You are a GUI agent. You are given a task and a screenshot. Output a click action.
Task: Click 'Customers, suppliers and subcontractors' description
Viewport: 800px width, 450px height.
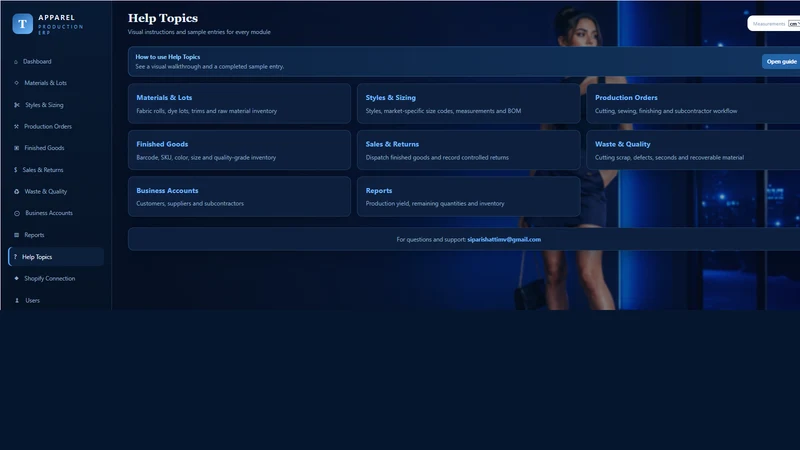click(x=190, y=204)
